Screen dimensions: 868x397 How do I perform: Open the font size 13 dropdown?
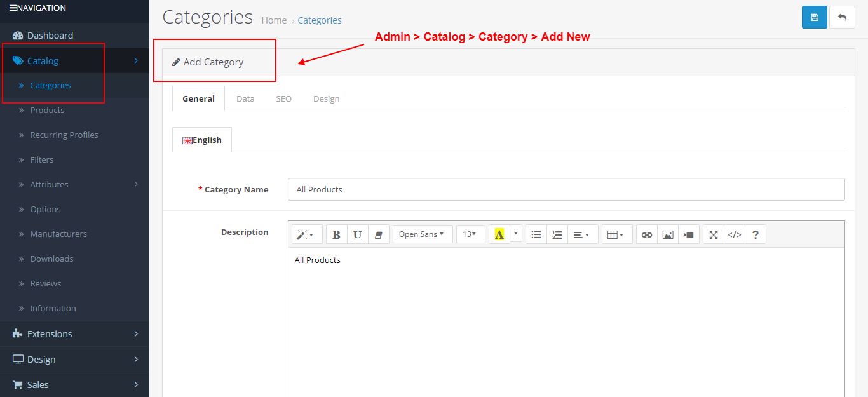coord(470,234)
